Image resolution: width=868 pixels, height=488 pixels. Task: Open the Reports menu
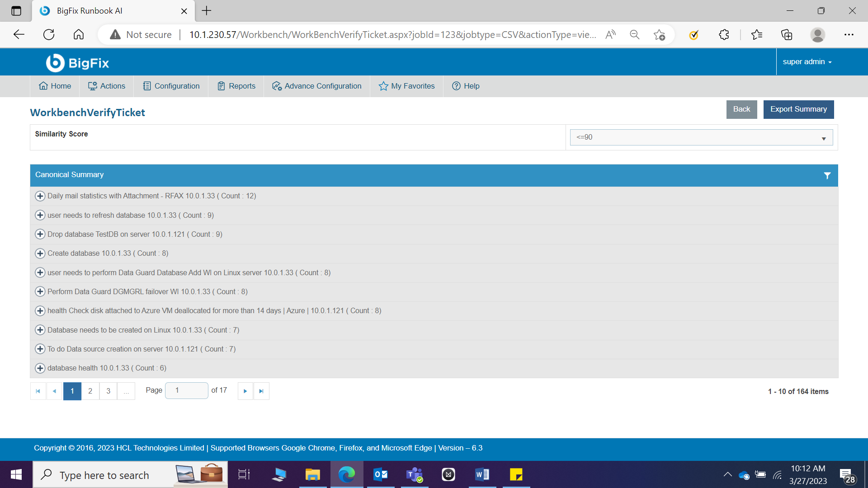[236, 86]
